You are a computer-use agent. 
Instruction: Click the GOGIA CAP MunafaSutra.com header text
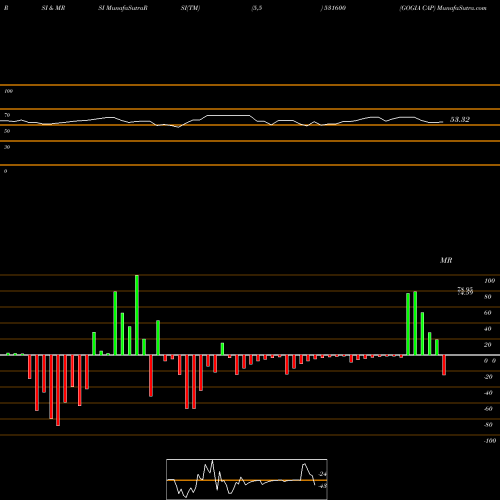[443, 8]
